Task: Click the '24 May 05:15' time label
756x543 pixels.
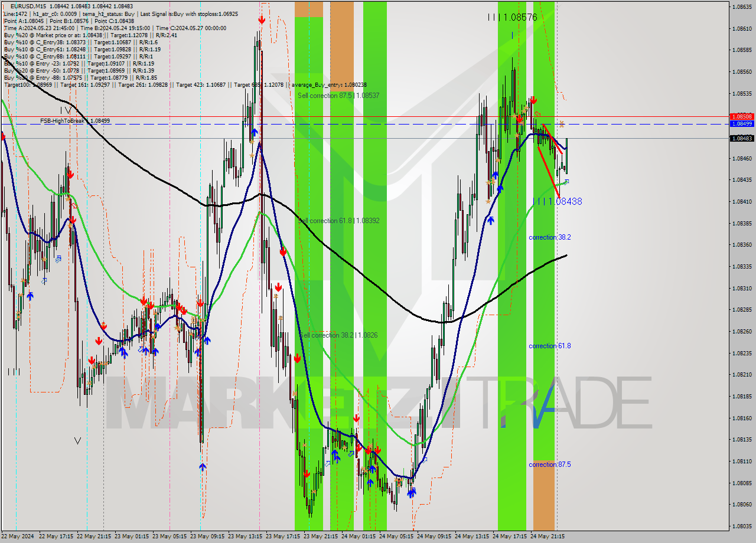Action: (396, 537)
